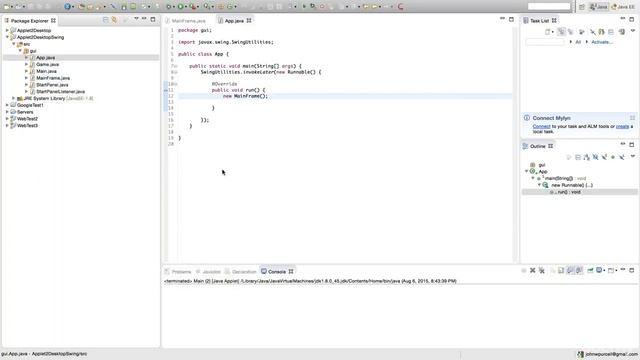Click Remove All Terminated Launches icon
The image size is (640, 360).
point(542,270)
